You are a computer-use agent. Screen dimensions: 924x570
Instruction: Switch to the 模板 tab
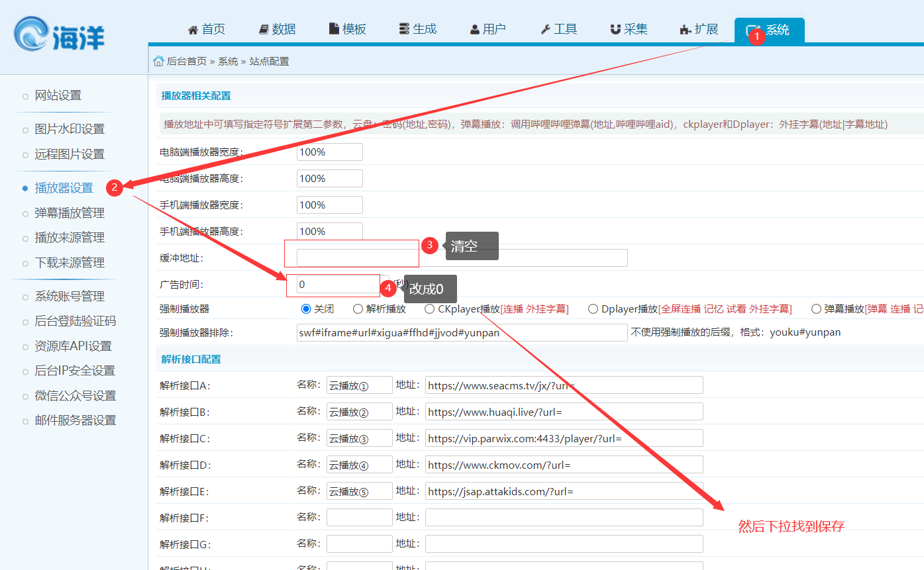click(x=347, y=29)
